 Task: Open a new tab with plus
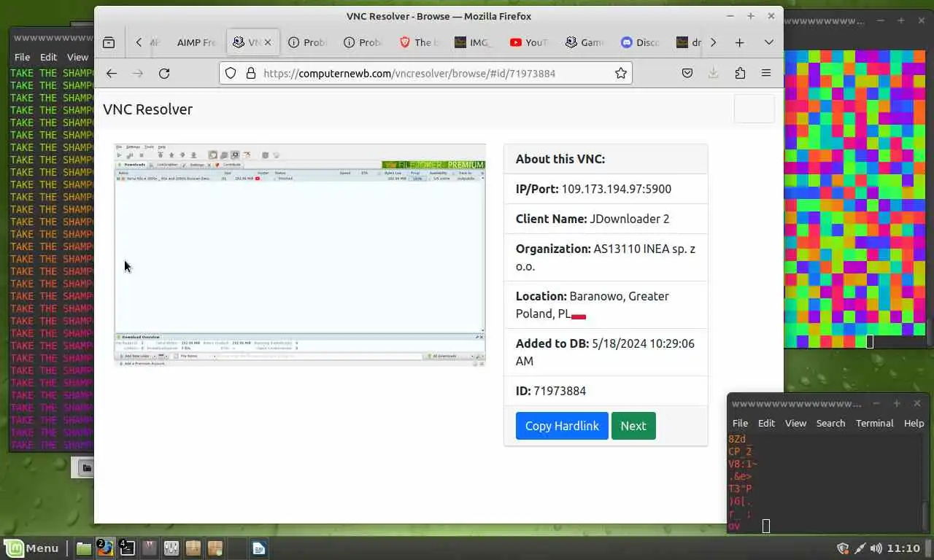739,42
